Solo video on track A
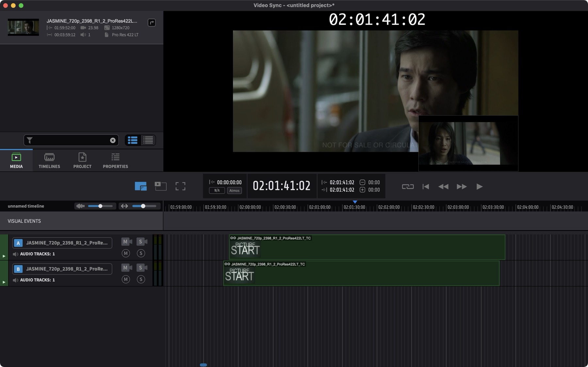Image resolution: width=588 pixels, height=367 pixels. pos(142,242)
